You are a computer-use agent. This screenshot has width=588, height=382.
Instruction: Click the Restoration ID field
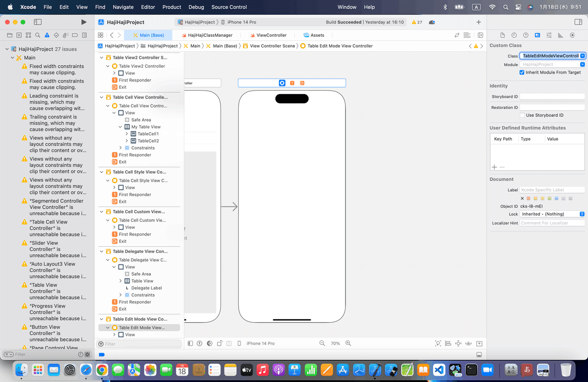[x=552, y=107]
